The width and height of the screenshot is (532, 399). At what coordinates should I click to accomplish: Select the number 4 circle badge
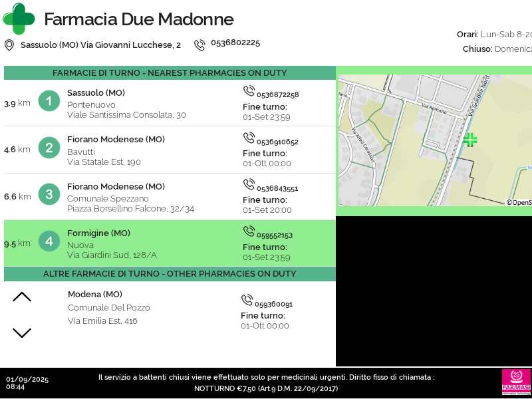49,241
